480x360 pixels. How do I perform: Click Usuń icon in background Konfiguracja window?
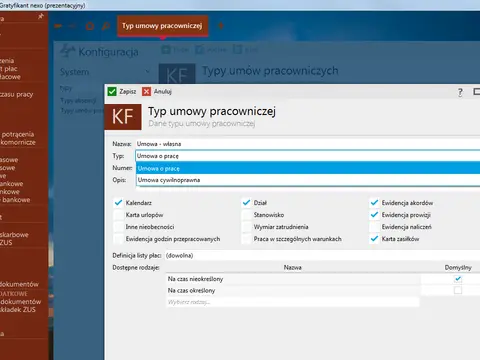(x=237, y=50)
